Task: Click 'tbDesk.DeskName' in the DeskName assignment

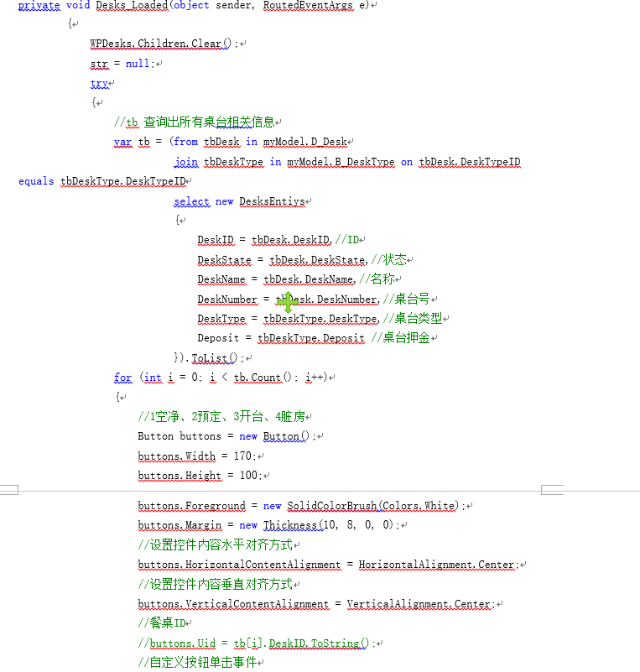Action: (x=309, y=279)
